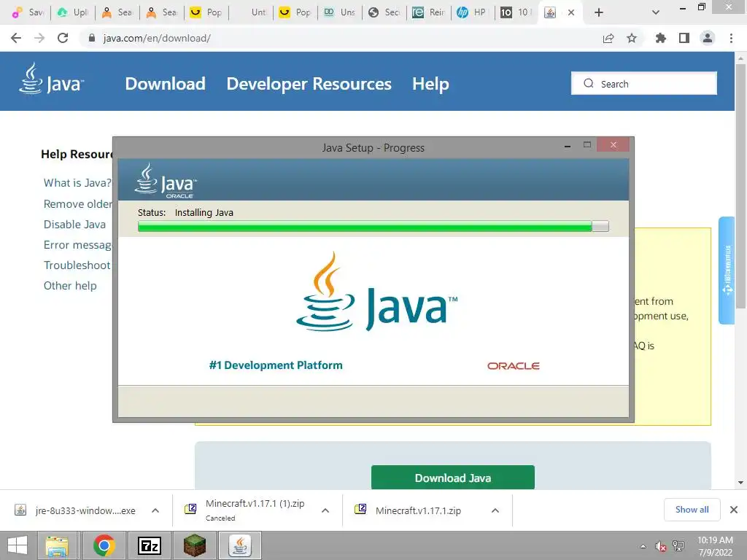Click the page scrollbar thumb
Screen dimensions: 747x560
(740, 186)
